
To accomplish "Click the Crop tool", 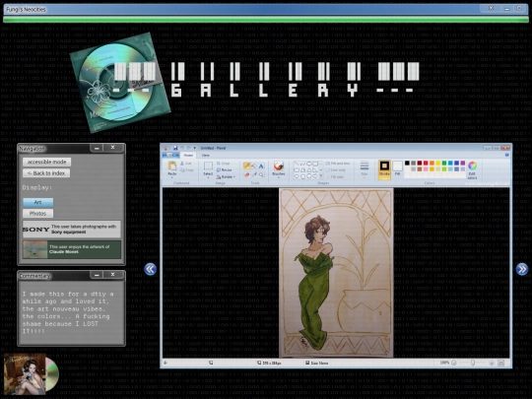I will point(223,164).
